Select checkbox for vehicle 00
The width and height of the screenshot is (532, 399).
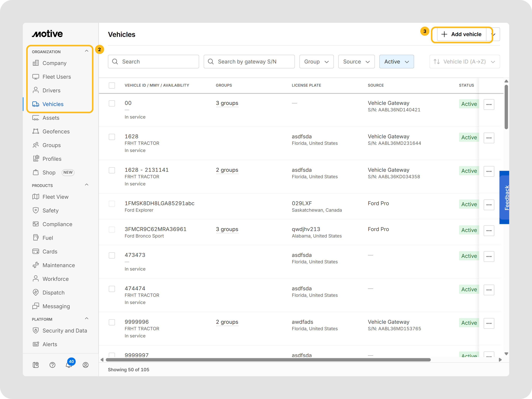click(112, 103)
